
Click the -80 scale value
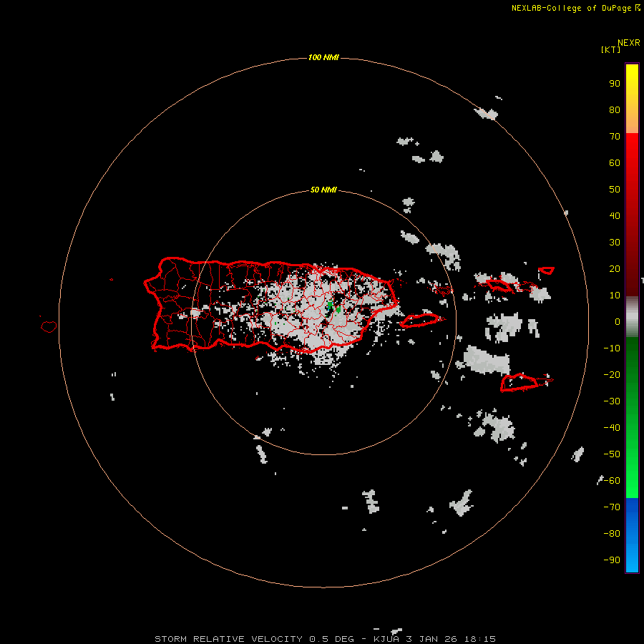(x=612, y=534)
